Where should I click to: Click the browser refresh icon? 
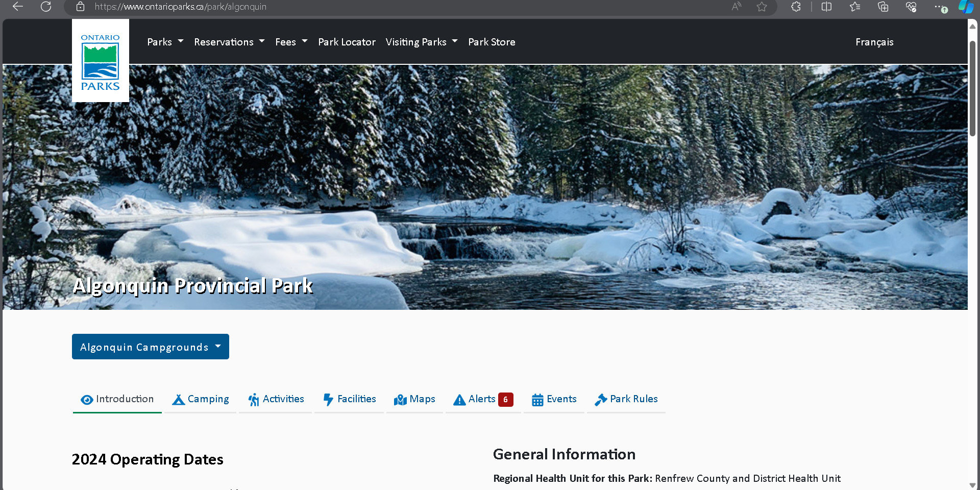pos(46,7)
